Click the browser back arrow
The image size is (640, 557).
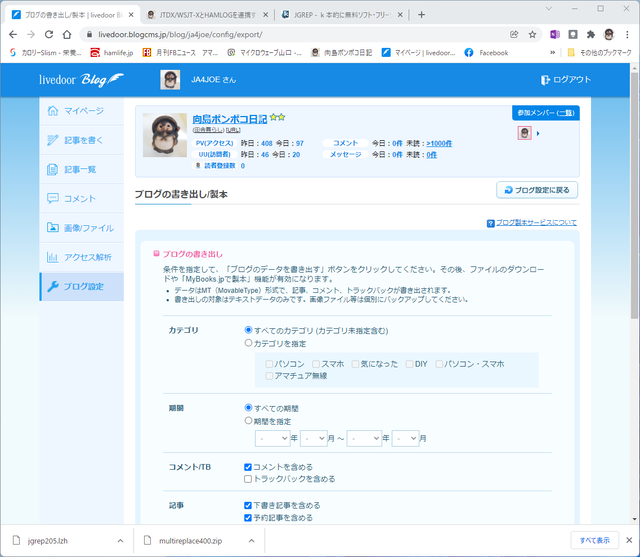[x=13, y=35]
